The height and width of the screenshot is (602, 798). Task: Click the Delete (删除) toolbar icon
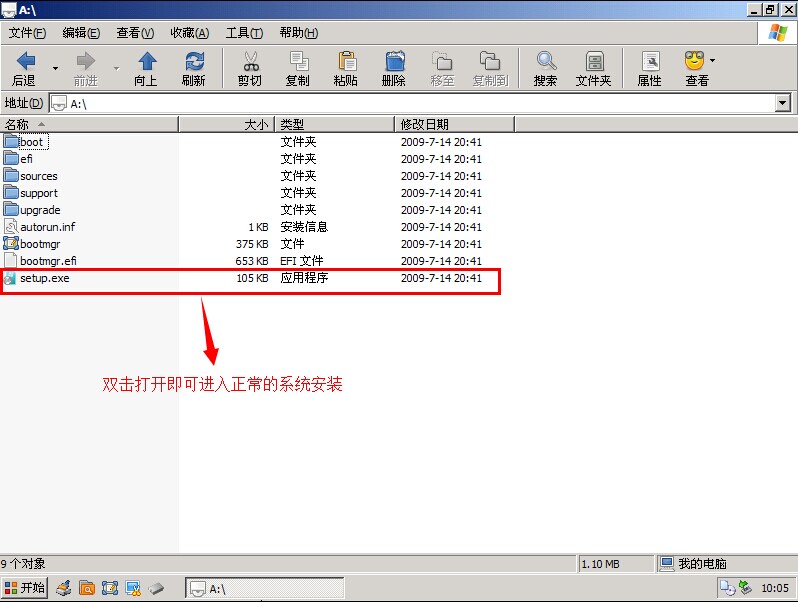[394, 61]
